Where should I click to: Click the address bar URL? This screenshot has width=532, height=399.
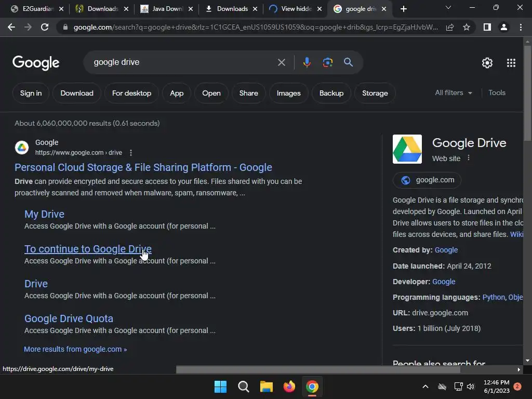tap(256, 27)
